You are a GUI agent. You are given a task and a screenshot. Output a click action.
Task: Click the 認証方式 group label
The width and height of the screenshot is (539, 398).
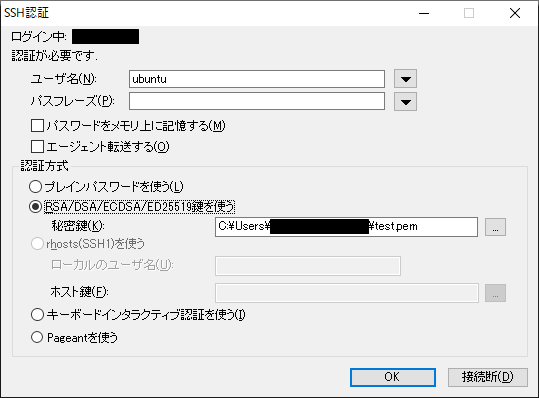coord(44,166)
